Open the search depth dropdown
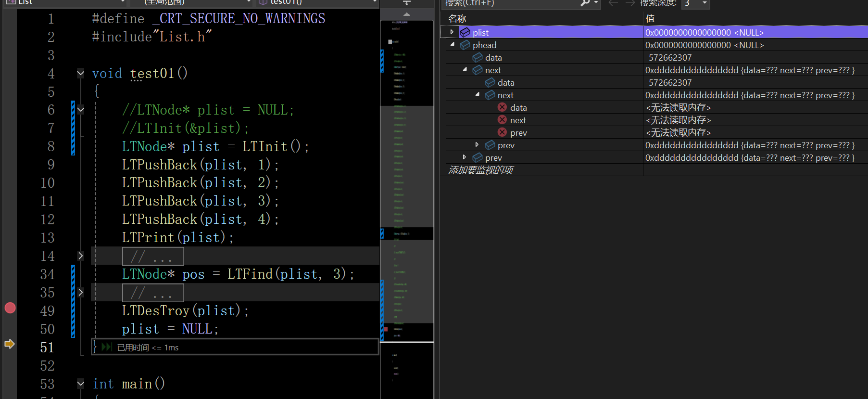The image size is (868, 399). tap(704, 3)
